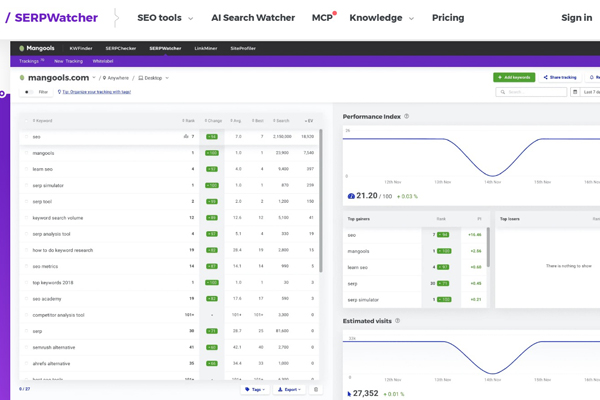Image resolution: width=600 pixels, height=400 pixels.
Task: Tick the checkbox for serp analysis tool
Action: coord(26,234)
